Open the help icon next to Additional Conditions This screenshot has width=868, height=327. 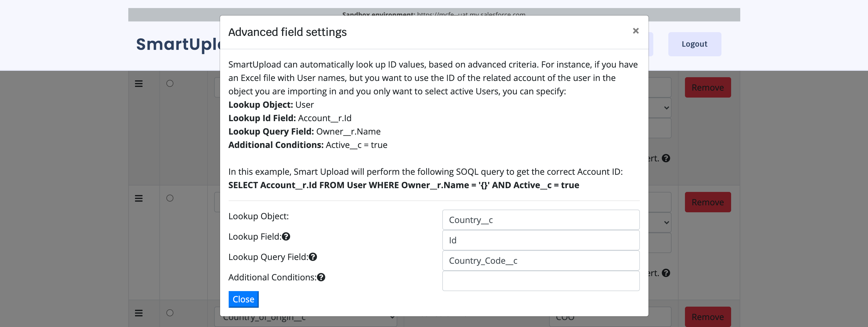321,277
